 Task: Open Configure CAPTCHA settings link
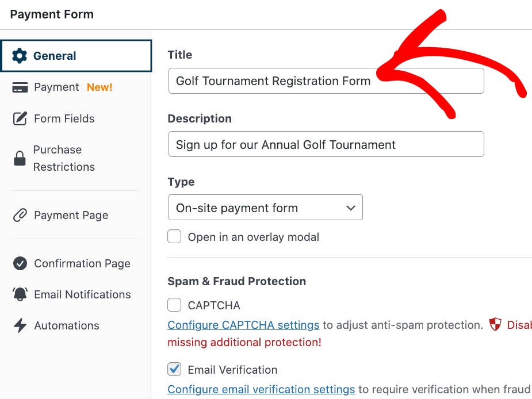pyautogui.click(x=243, y=325)
